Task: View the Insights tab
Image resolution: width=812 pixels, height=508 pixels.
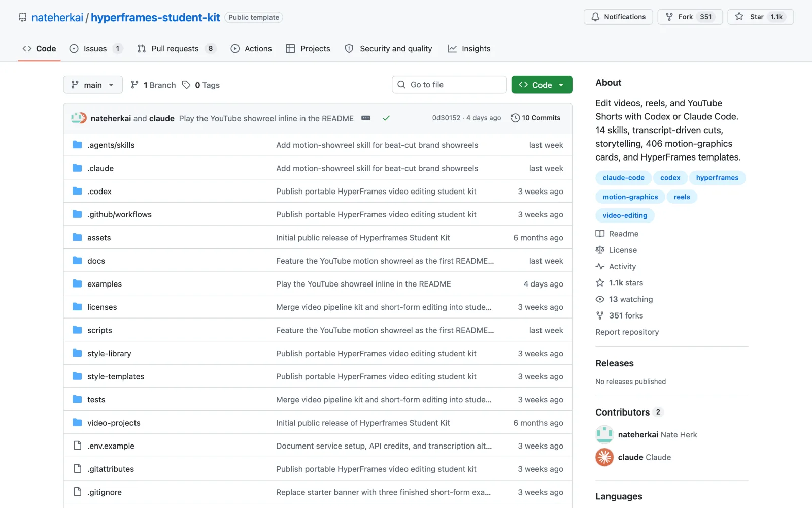Action: pyautogui.click(x=469, y=49)
